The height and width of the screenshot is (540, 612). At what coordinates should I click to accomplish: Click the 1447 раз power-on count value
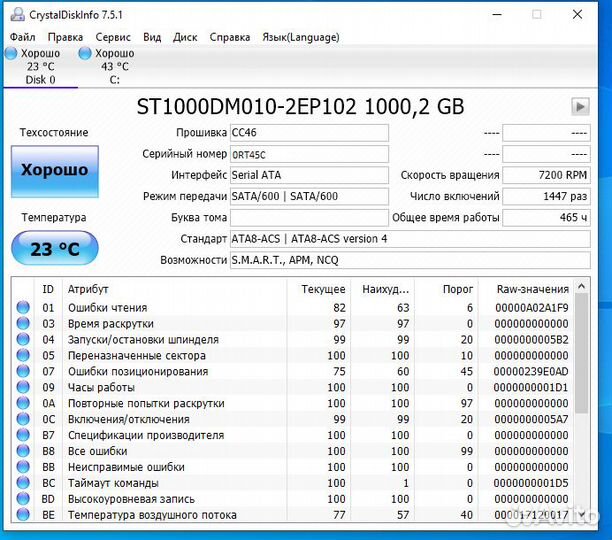tap(546, 196)
